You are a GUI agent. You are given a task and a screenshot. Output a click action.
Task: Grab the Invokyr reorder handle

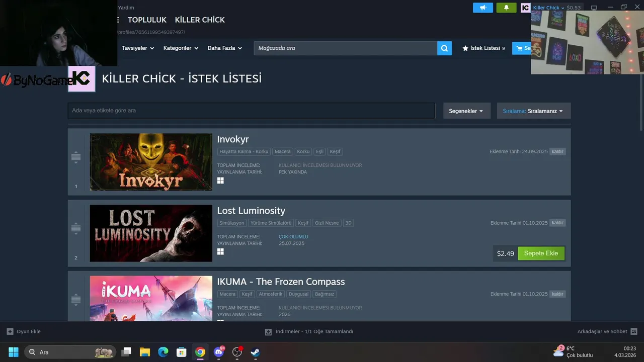(76, 157)
